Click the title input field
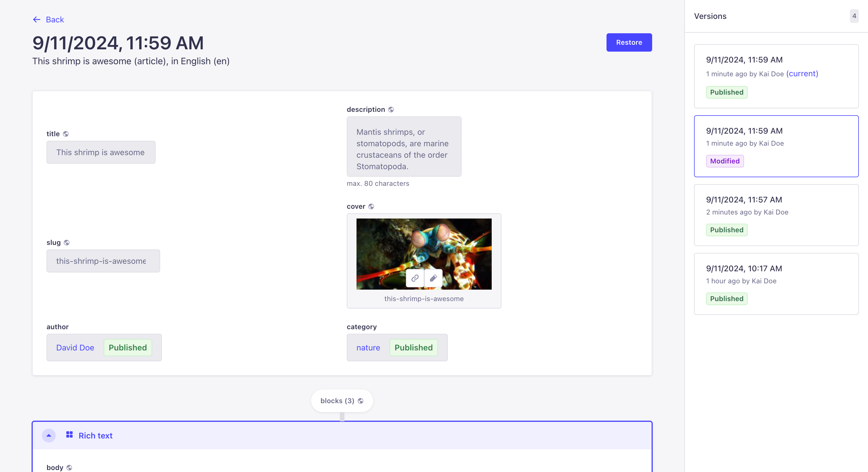Screen dimensions: 868x472 (100, 152)
